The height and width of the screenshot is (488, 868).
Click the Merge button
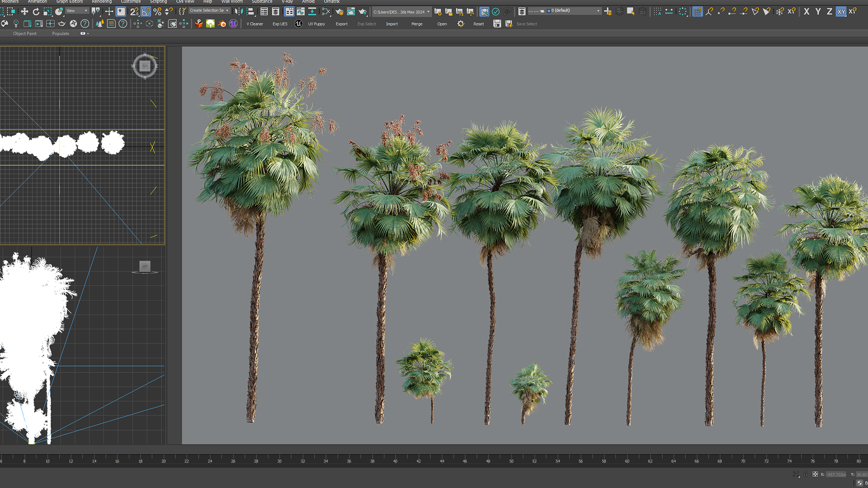coord(417,24)
